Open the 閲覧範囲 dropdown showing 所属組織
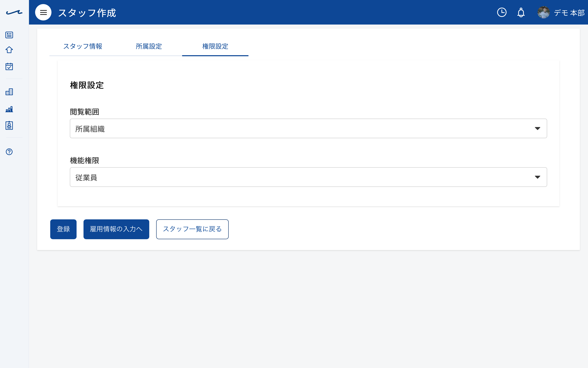The width and height of the screenshot is (588, 368). tap(308, 129)
